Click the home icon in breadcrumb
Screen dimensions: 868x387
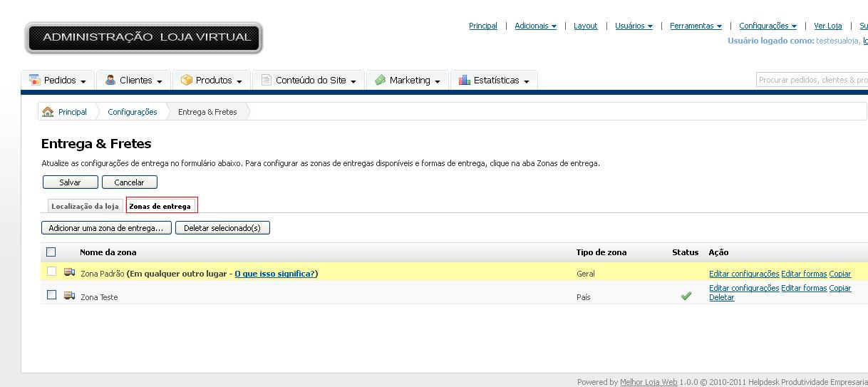[x=48, y=112]
